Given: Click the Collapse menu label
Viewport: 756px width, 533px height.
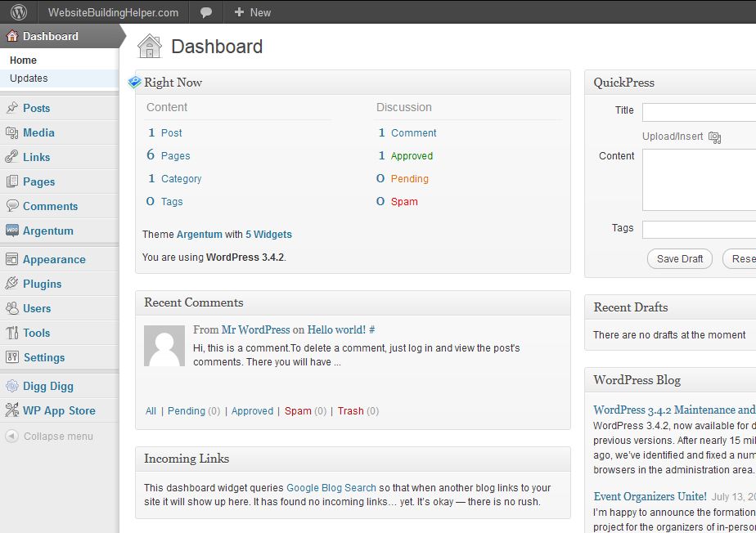Looking at the screenshot, I should (58, 437).
